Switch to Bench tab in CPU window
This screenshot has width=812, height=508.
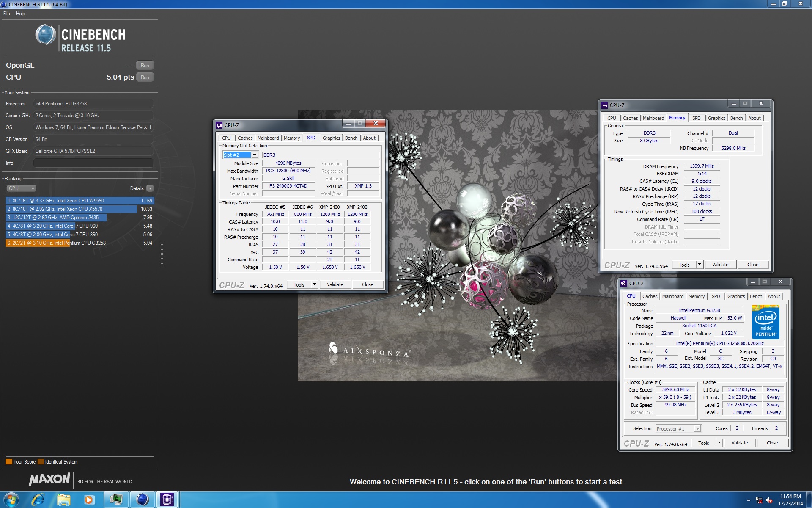756,296
